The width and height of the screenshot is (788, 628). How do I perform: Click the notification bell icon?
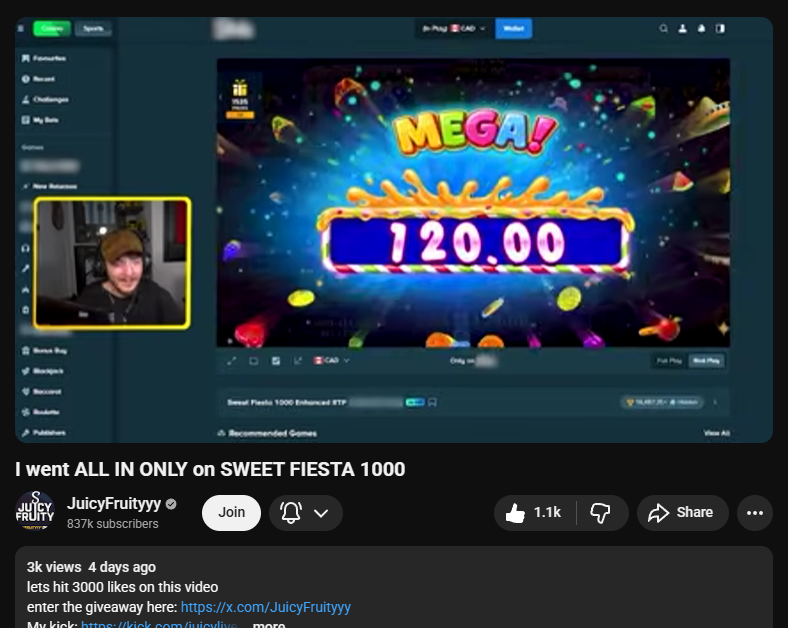click(291, 512)
